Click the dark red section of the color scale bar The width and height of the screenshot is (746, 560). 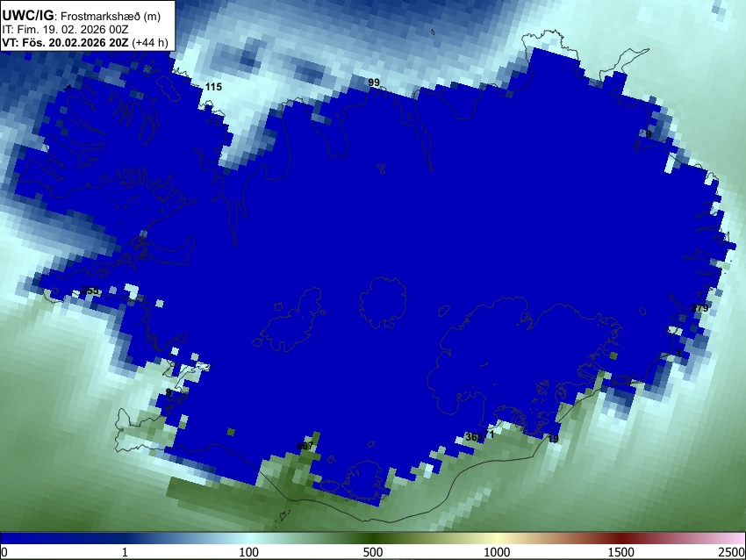coord(620,538)
